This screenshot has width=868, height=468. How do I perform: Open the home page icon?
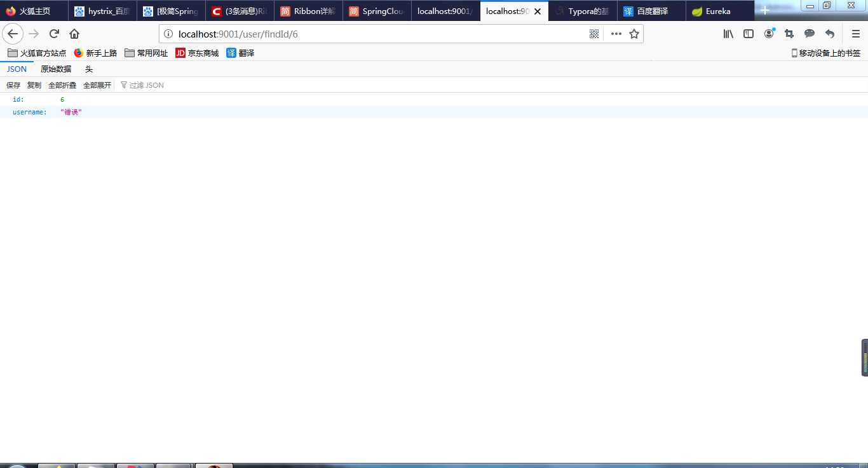(x=74, y=34)
